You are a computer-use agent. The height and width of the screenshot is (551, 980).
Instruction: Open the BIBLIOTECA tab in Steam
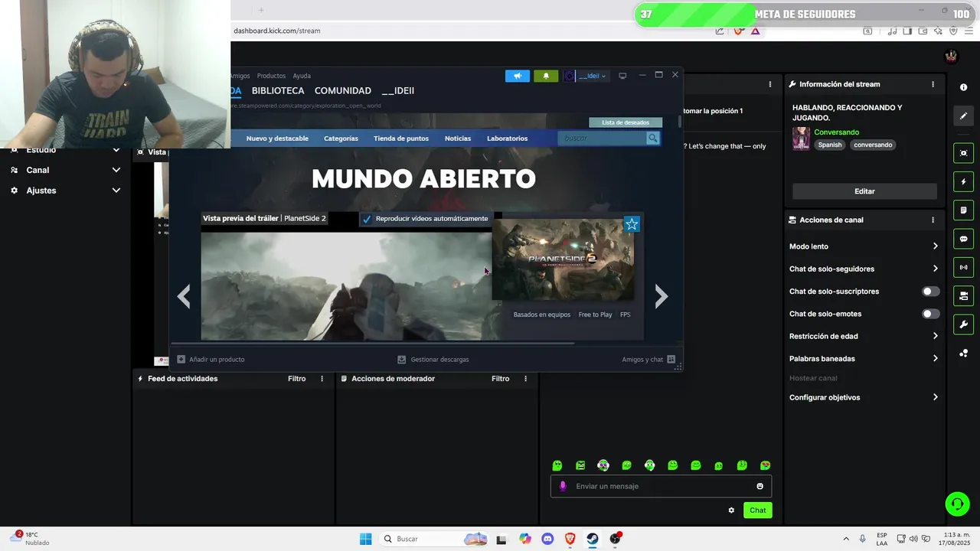pyautogui.click(x=278, y=90)
